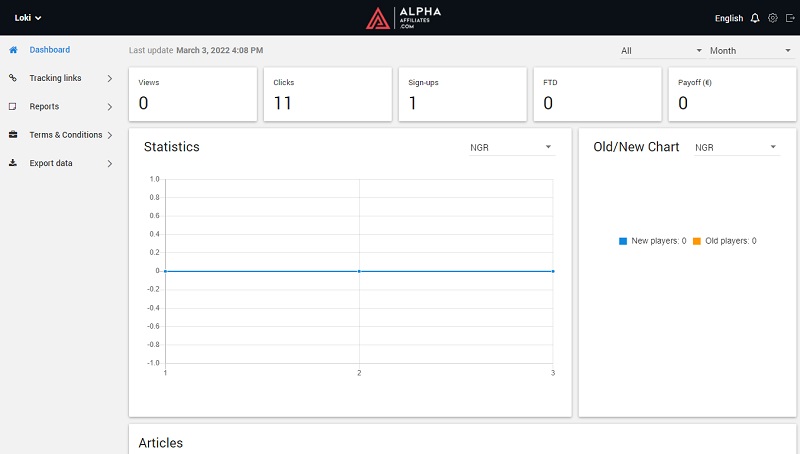Expand Terms & Conditions chevron
Viewport: 800px width, 454px height.
point(110,135)
